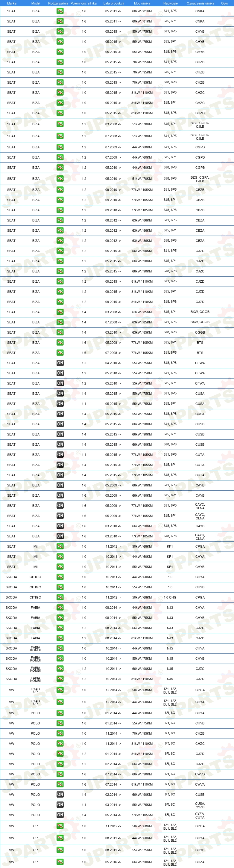The height and width of the screenshot is (868, 234).
Task: Click the '1.0 CNG' body cell
Action: [170, 597]
